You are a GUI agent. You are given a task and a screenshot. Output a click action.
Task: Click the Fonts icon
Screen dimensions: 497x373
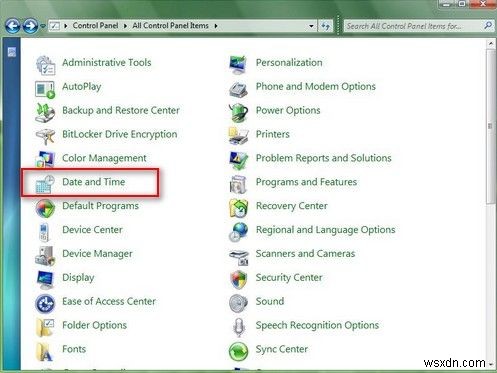tap(45, 351)
